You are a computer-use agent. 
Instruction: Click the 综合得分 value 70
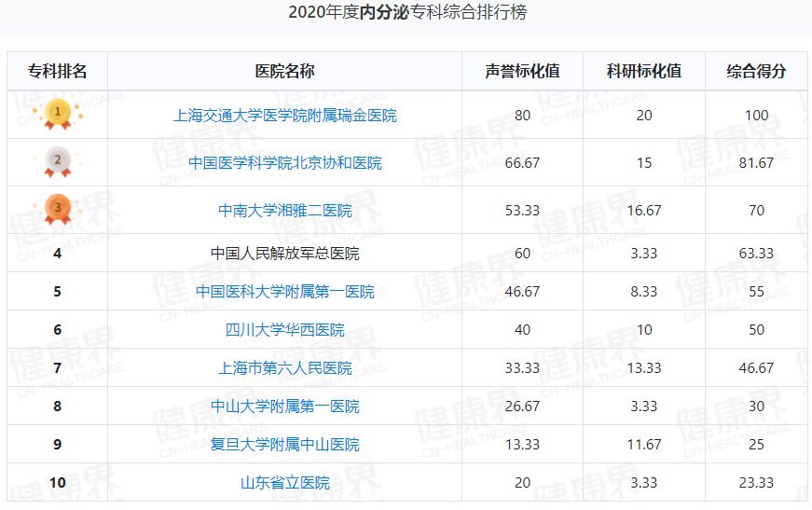pos(757,211)
